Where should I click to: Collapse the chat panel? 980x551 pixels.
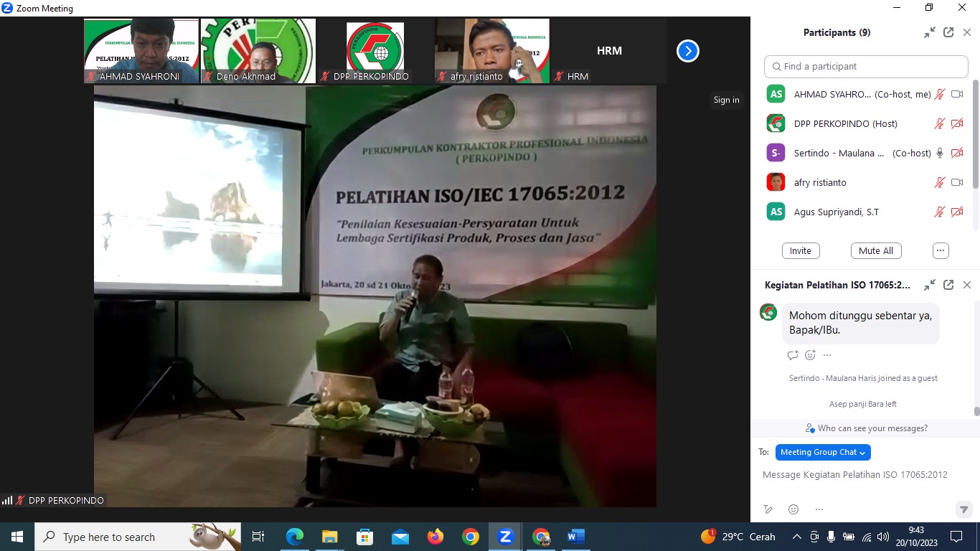point(929,285)
